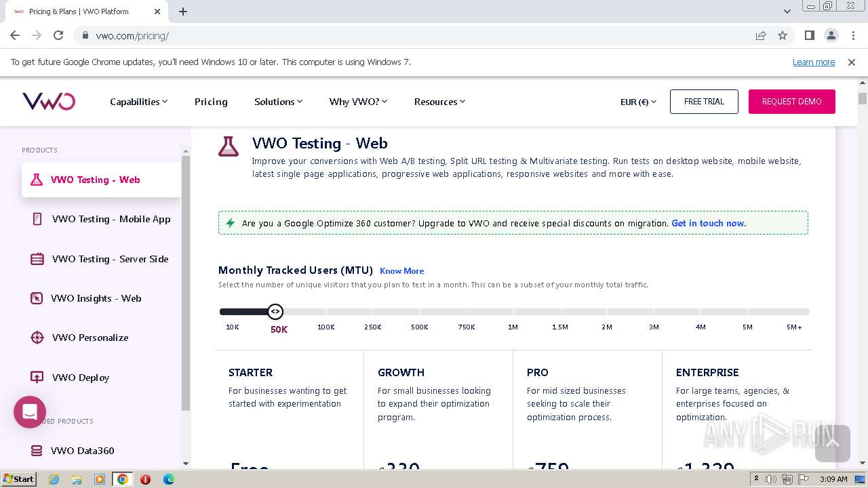
Task: Open the Windows Start menu
Action: click(x=18, y=479)
